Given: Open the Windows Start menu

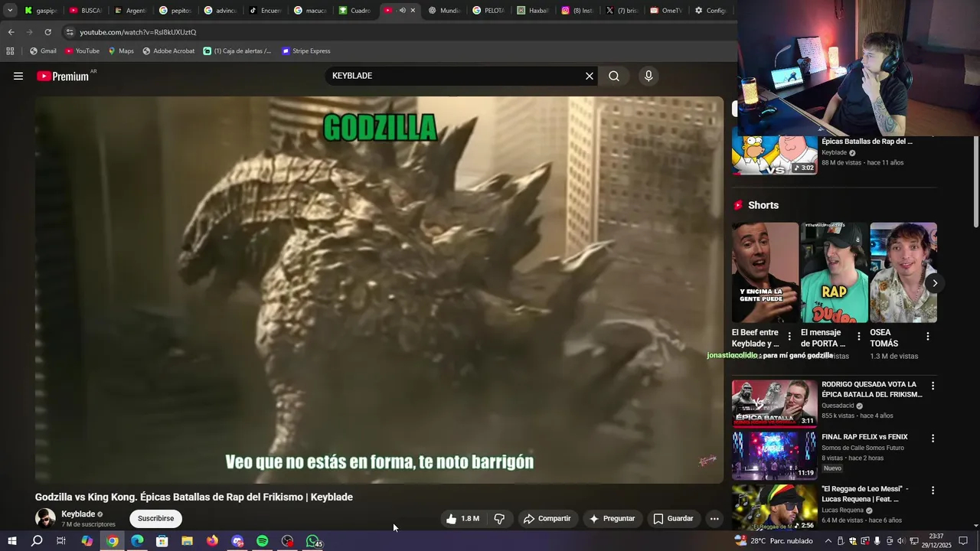Looking at the screenshot, I should tap(11, 541).
